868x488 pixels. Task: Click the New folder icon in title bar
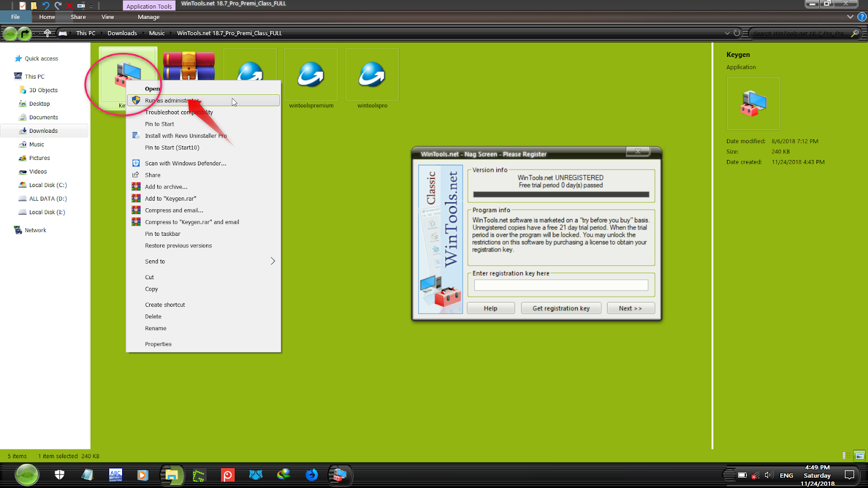[34, 6]
